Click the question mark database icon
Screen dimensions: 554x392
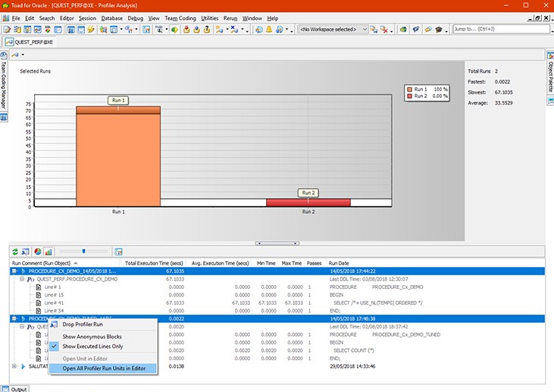coord(207,30)
